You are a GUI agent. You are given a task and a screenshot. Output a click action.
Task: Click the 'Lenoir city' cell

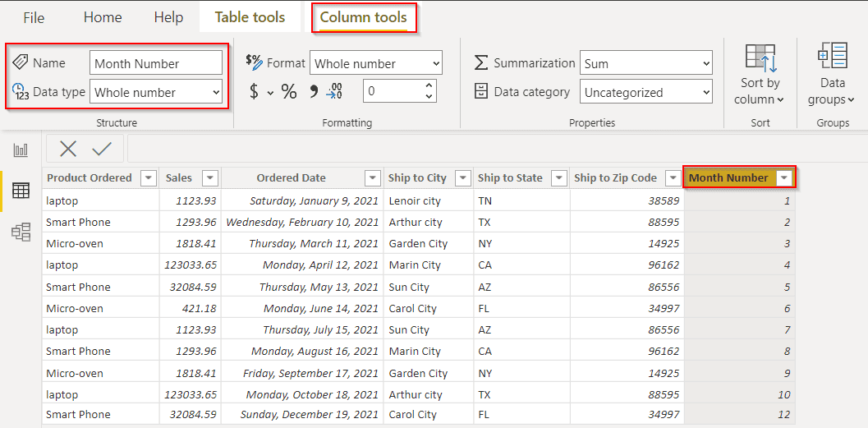[429, 200]
